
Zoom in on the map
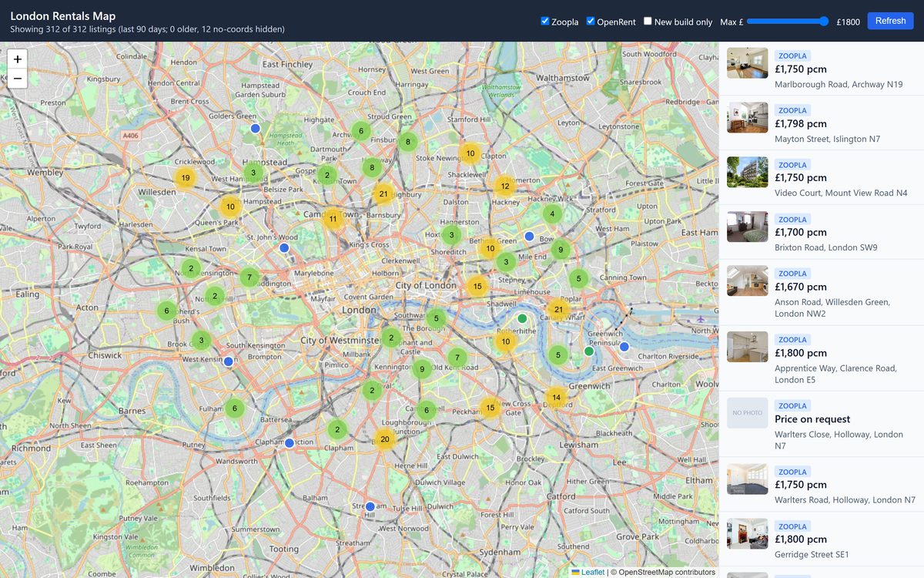(17, 59)
